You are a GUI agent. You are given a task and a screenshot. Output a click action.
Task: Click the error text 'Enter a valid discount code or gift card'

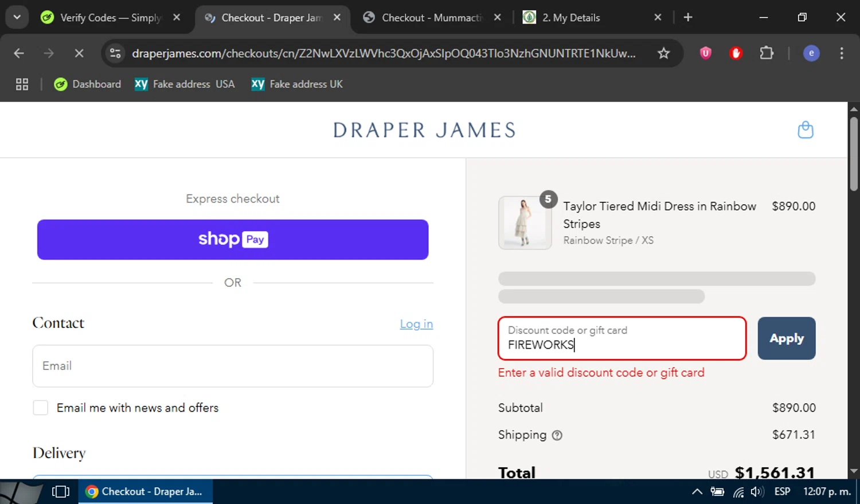(x=601, y=373)
